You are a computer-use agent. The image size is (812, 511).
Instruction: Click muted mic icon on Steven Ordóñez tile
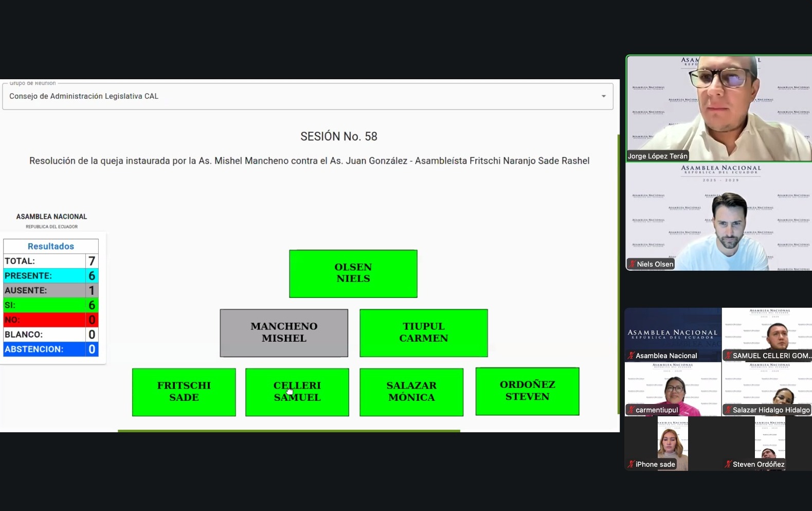pos(728,464)
